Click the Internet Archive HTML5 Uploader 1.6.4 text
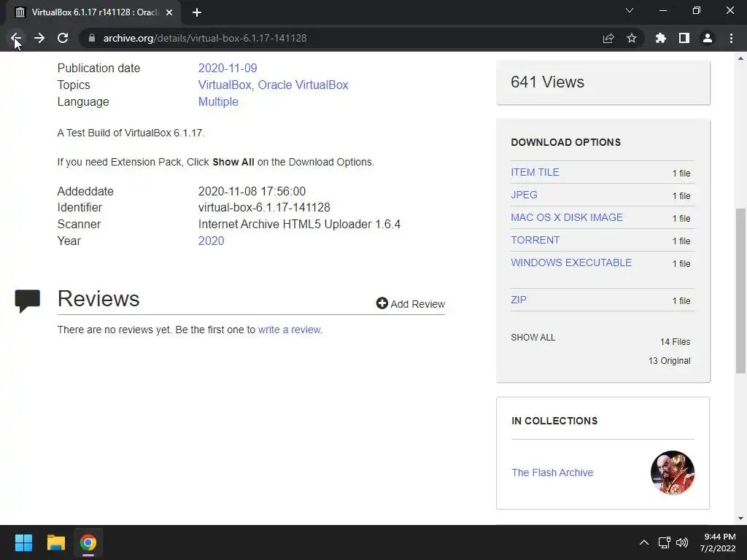Image resolution: width=747 pixels, height=560 pixels. 299,225
